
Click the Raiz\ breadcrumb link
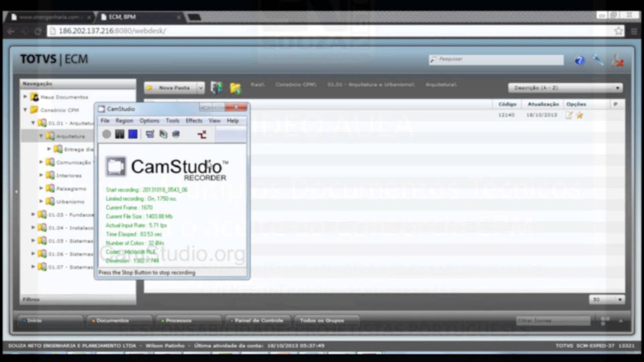[x=257, y=84]
